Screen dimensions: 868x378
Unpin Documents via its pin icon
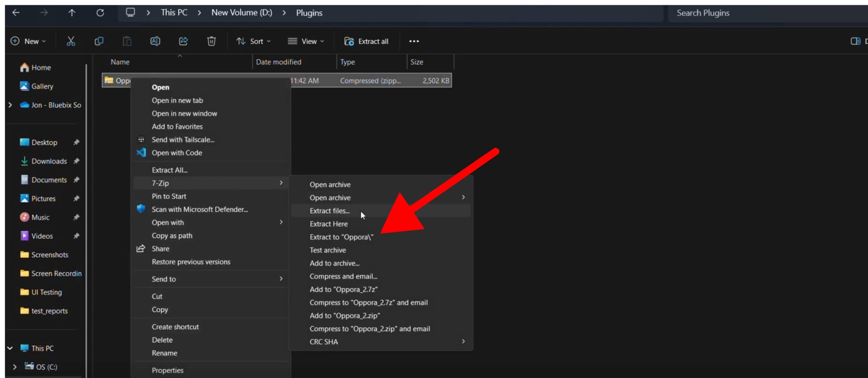[x=76, y=180]
